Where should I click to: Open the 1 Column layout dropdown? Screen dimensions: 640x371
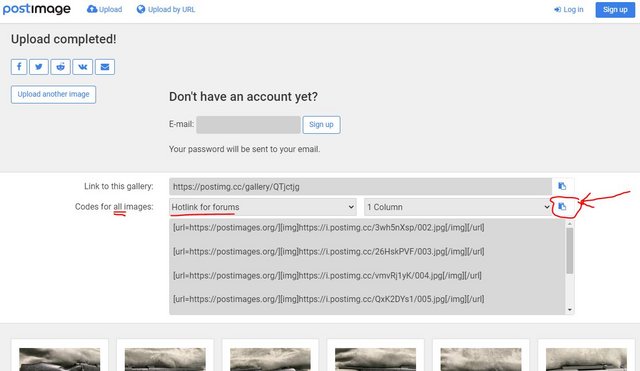point(458,207)
